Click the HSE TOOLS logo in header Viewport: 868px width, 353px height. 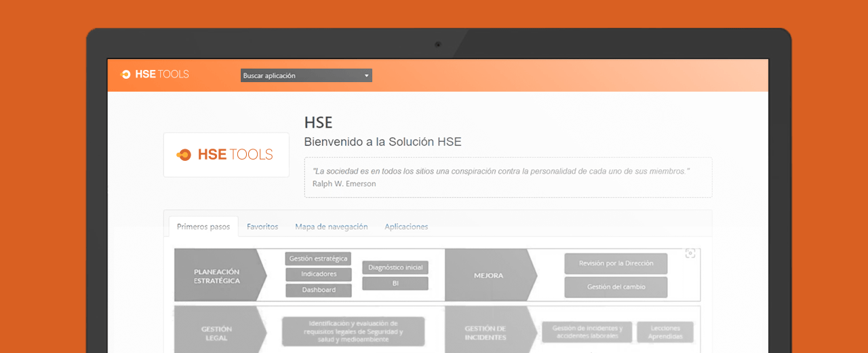point(155,75)
